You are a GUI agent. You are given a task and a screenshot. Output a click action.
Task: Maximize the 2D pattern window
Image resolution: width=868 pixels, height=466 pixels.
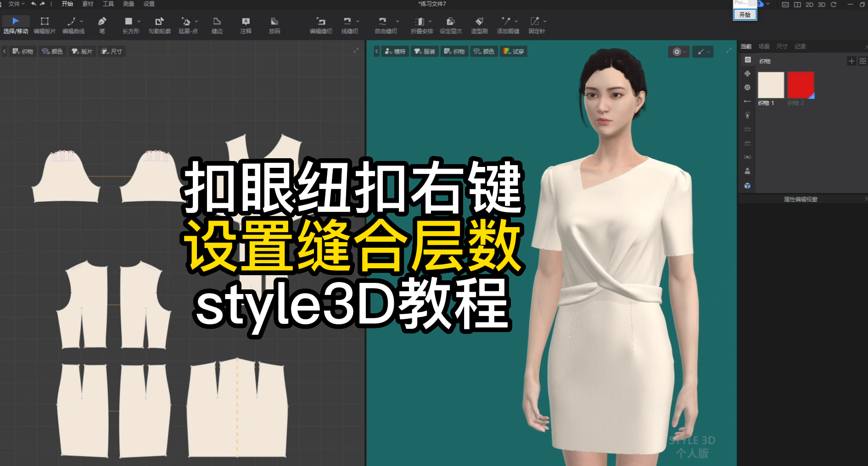click(x=356, y=50)
